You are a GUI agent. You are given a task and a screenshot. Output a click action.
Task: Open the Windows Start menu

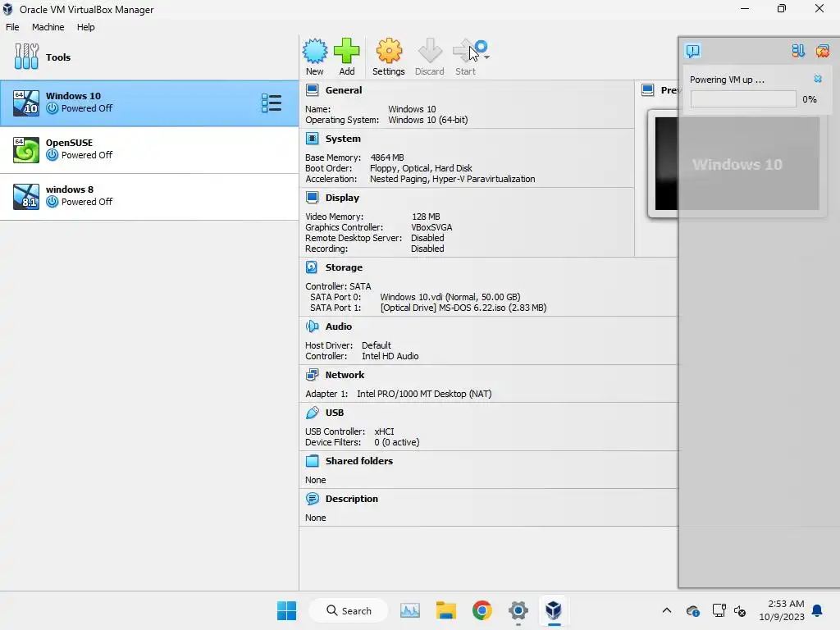pos(286,610)
